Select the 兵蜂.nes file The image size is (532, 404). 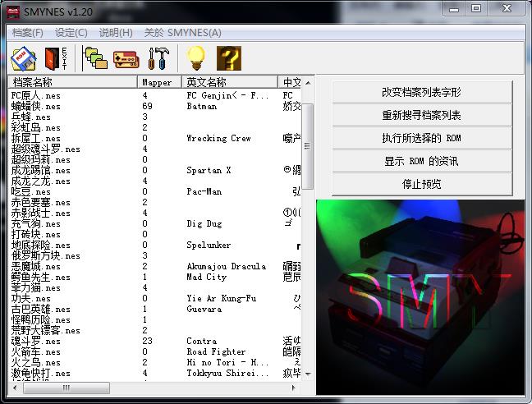pyautogui.click(x=31, y=117)
